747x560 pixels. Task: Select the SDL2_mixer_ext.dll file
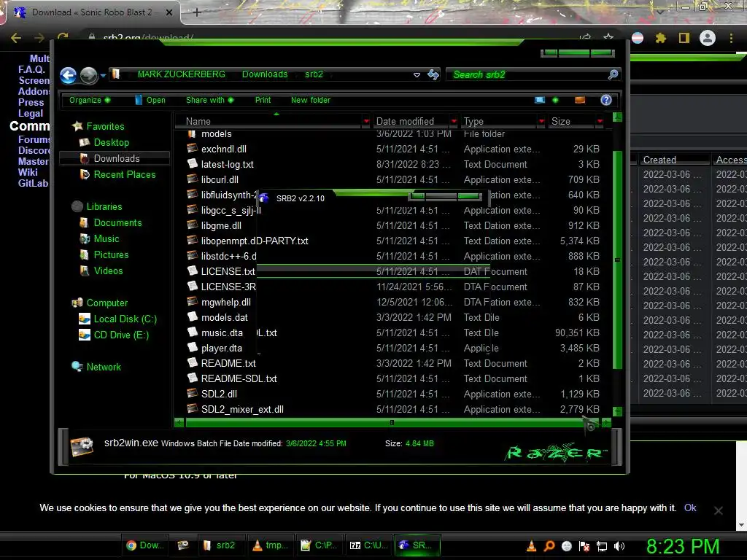coord(242,410)
